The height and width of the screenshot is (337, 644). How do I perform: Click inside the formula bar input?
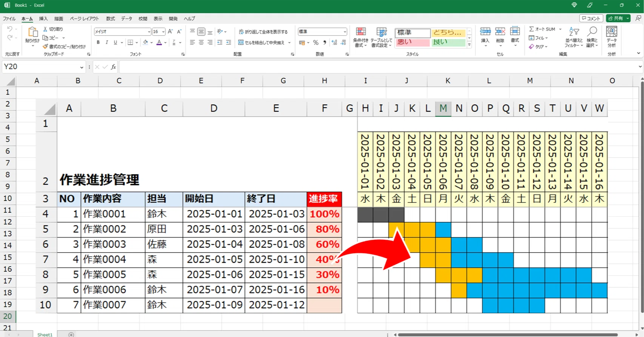(378, 67)
